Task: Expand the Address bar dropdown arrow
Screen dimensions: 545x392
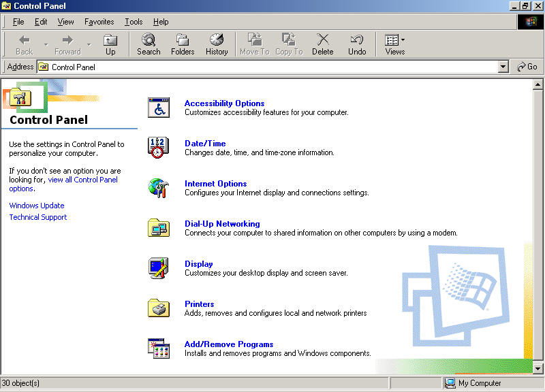Action: click(x=503, y=67)
